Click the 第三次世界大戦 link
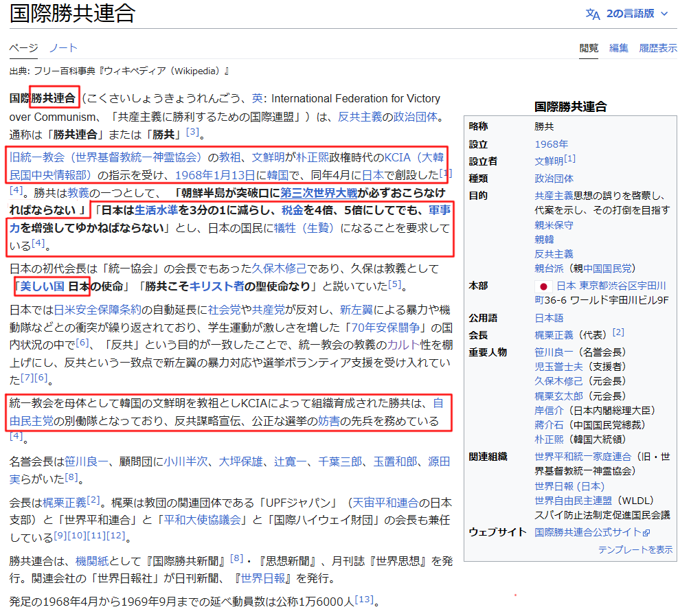 coord(319,193)
